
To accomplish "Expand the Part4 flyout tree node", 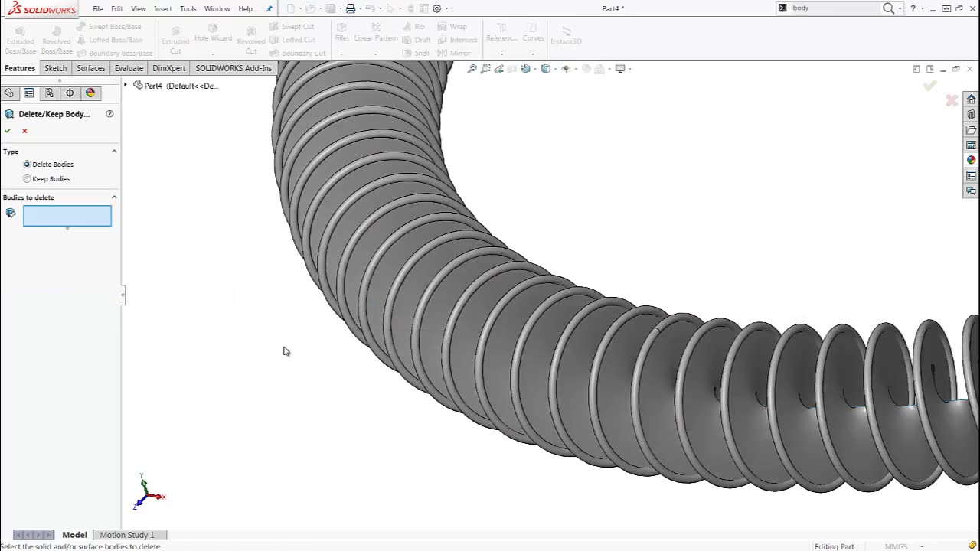I will point(126,85).
